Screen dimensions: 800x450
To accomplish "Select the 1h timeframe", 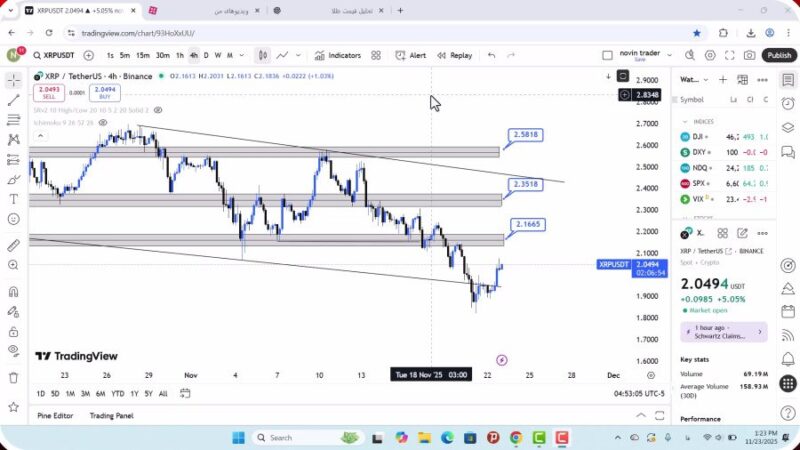I will 179,56.
